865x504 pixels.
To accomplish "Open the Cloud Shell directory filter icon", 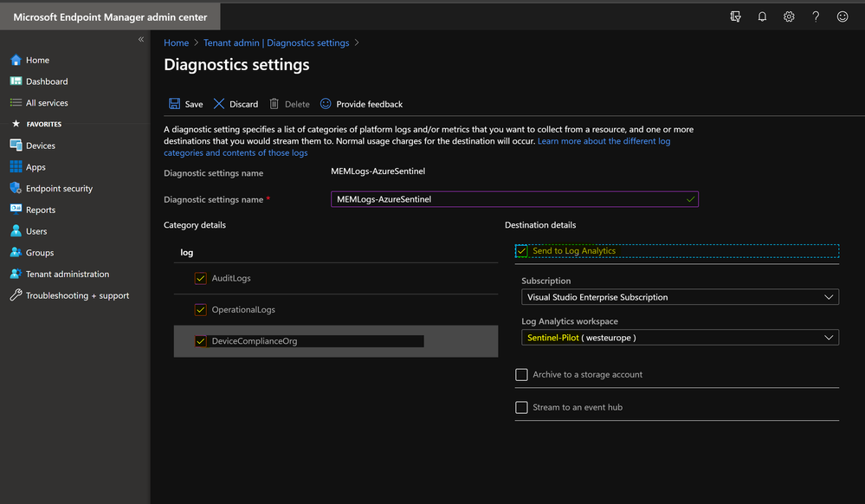I will (x=735, y=16).
